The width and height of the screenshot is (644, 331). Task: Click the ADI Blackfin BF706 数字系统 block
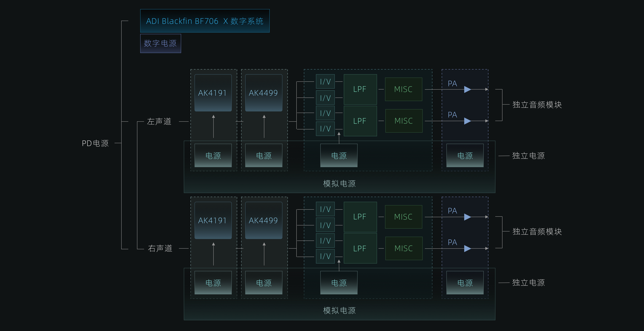point(204,21)
